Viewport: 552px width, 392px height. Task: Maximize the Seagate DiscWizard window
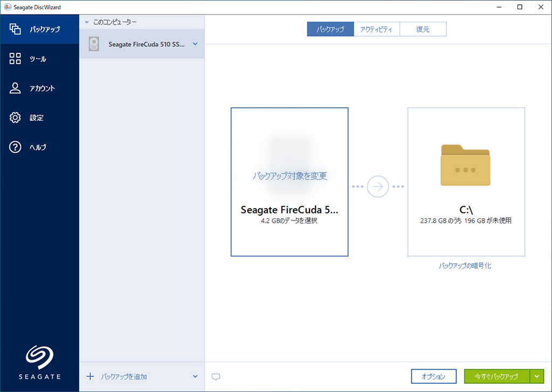(520, 7)
